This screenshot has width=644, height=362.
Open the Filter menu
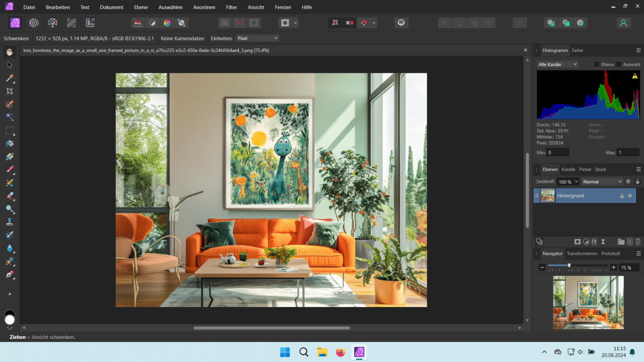point(231,7)
